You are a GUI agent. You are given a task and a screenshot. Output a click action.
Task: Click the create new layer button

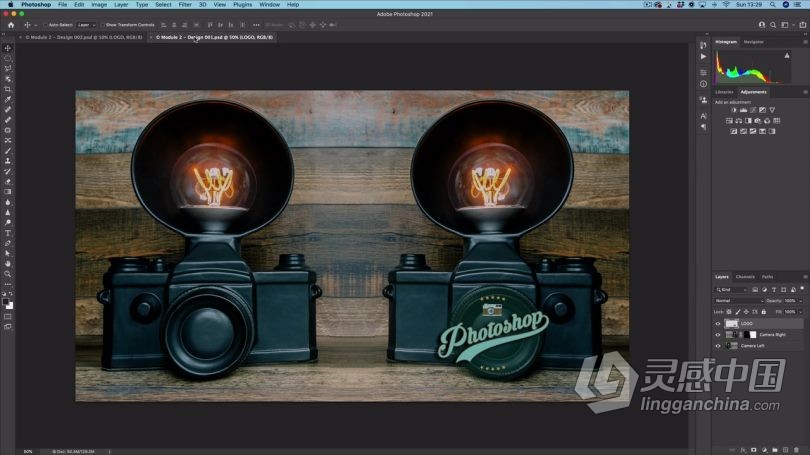click(786, 450)
